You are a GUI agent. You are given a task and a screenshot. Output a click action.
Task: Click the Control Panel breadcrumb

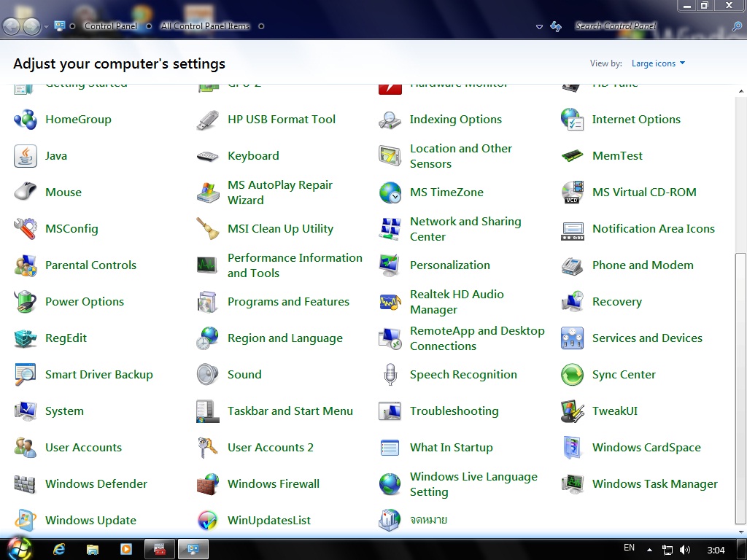[x=111, y=26]
